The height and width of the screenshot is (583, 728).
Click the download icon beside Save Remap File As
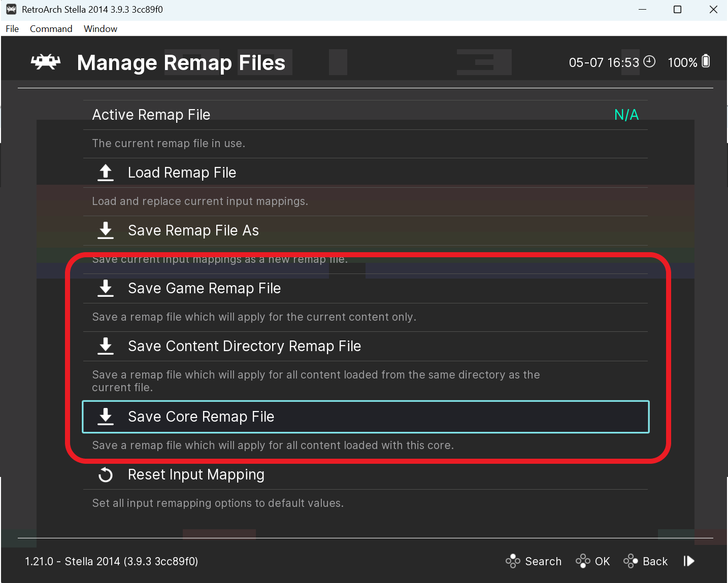(106, 230)
